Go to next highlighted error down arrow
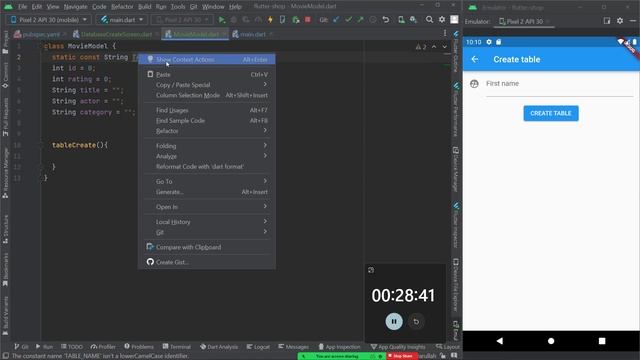This screenshot has width=640, height=360. (444, 47)
